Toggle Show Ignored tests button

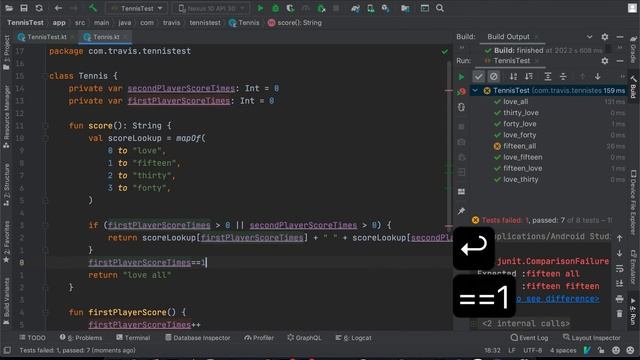click(x=493, y=76)
